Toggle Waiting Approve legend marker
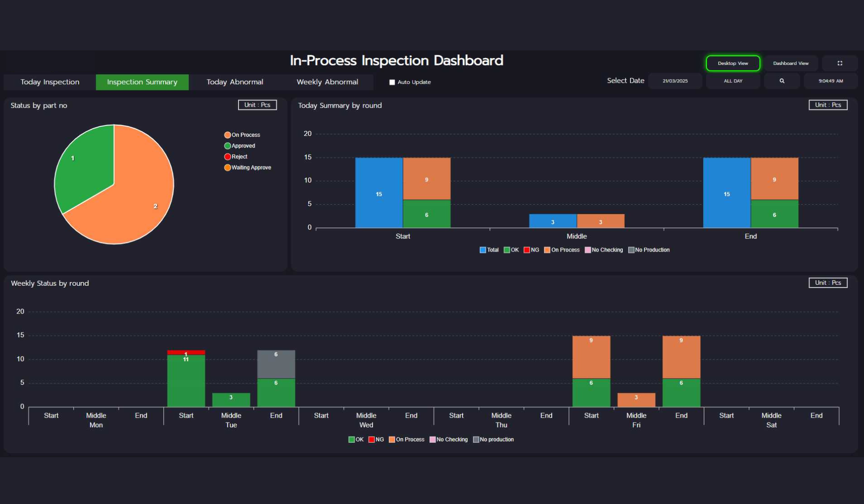The image size is (864, 504). coord(228,167)
